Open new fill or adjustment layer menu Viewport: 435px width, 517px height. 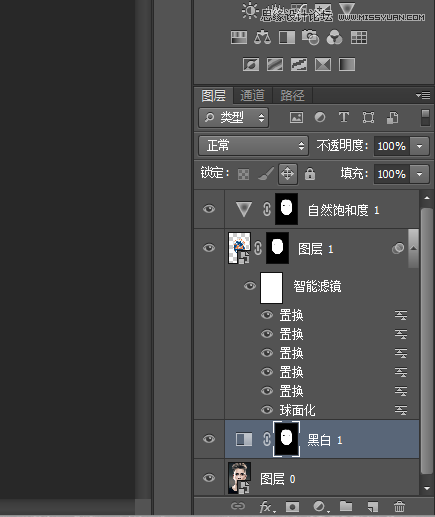[x=321, y=507]
